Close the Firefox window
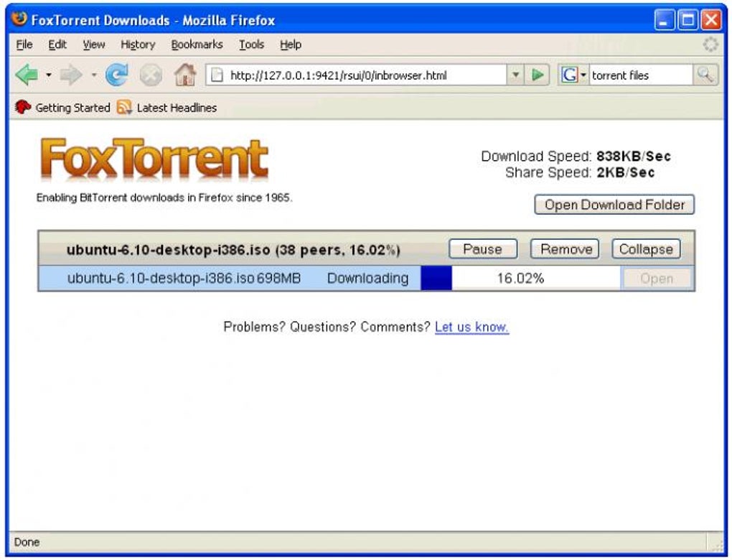 click(x=711, y=20)
